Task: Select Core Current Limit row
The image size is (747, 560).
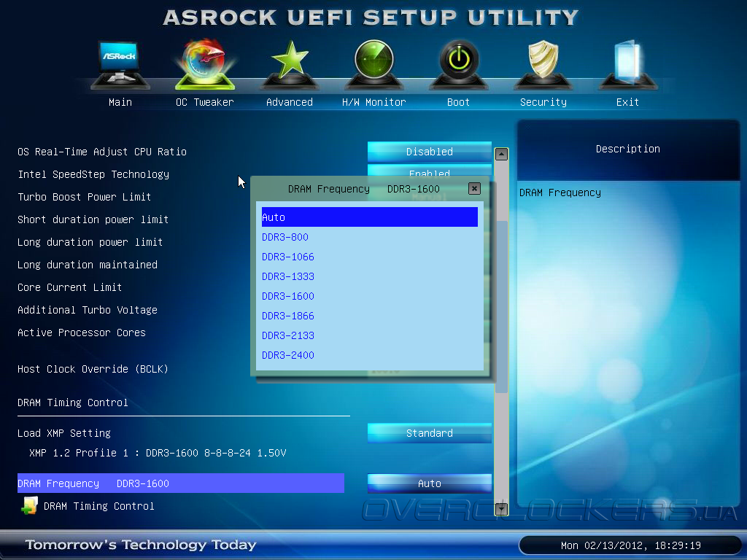Action: tap(69, 287)
